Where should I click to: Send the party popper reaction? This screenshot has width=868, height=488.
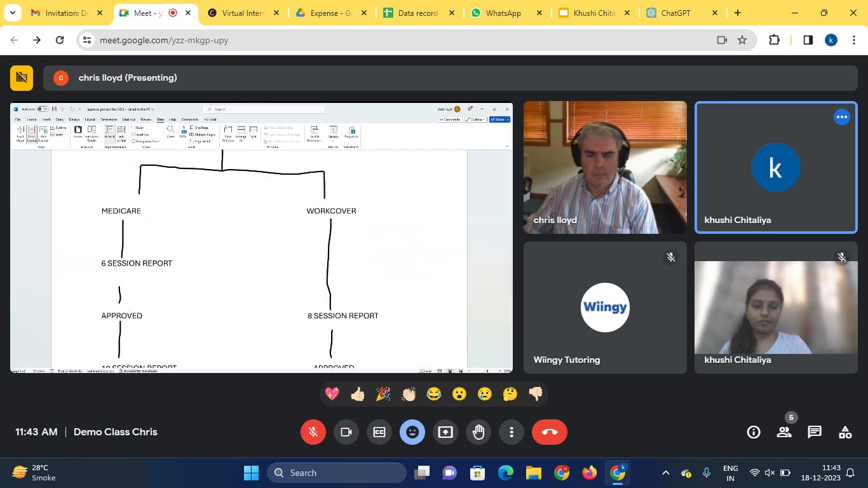pyautogui.click(x=383, y=395)
